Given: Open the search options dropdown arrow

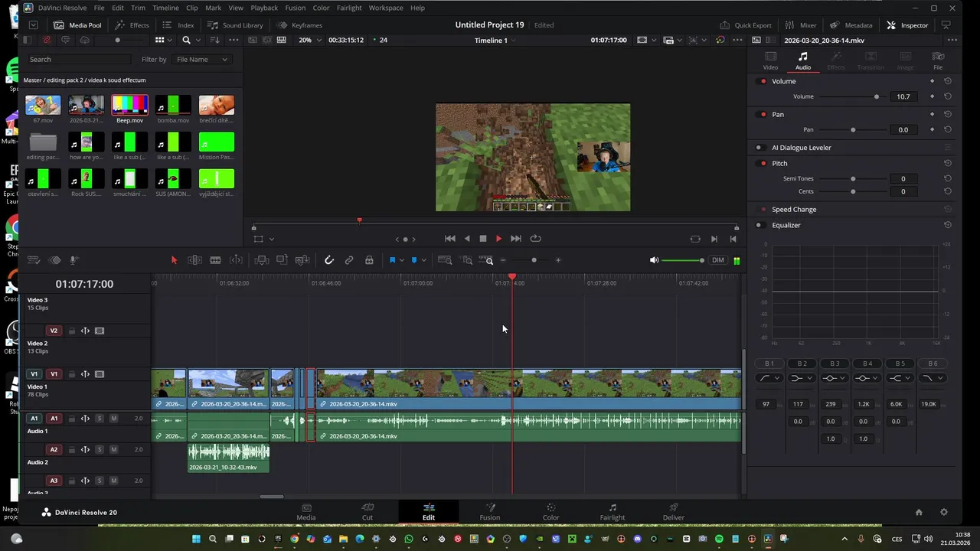Looking at the screenshot, I should point(198,40).
